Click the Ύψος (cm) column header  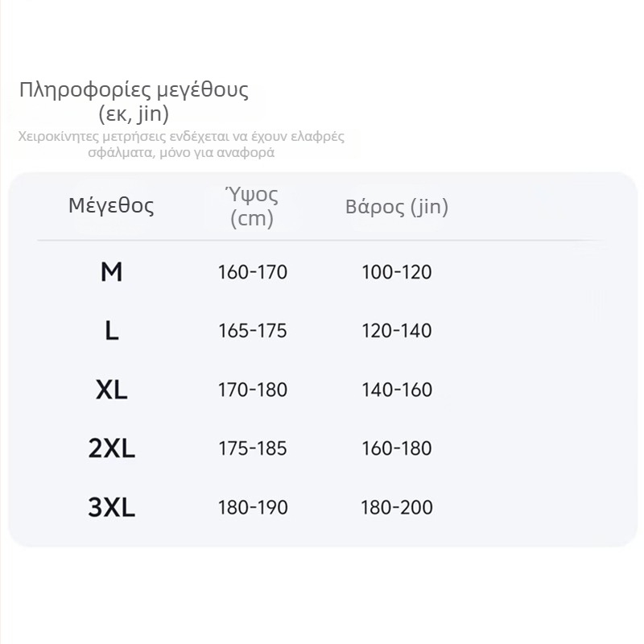point(252,207)
